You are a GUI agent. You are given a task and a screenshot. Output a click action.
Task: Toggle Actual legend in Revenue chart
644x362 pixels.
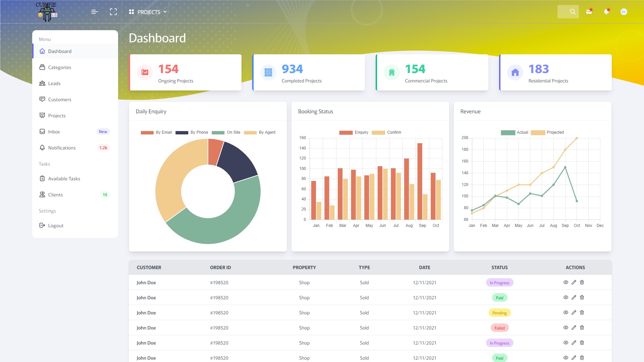point(514,132)
